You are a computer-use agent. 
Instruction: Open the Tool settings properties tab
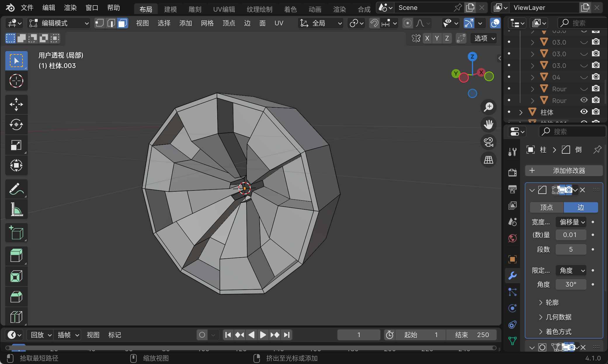click(513, 152)
